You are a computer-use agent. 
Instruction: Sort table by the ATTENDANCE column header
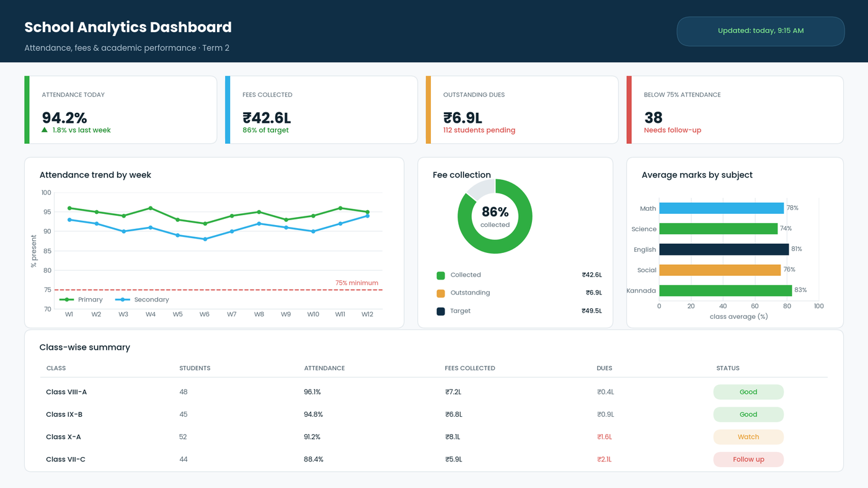click(x=324, y=368)
